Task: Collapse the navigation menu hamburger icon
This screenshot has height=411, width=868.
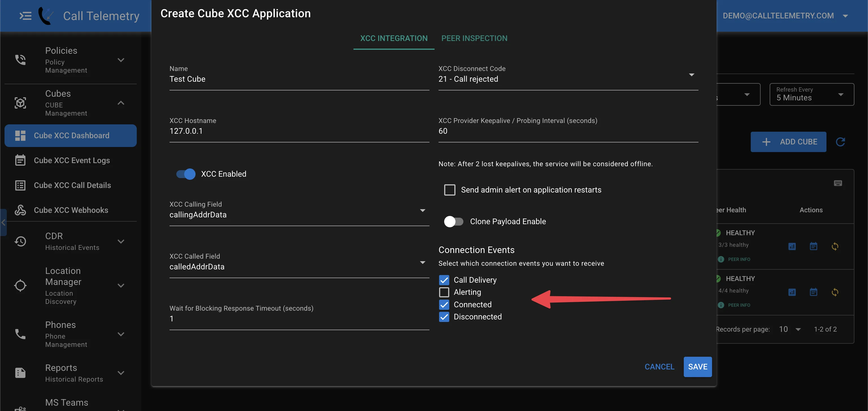Action: [x=25, y=16]
